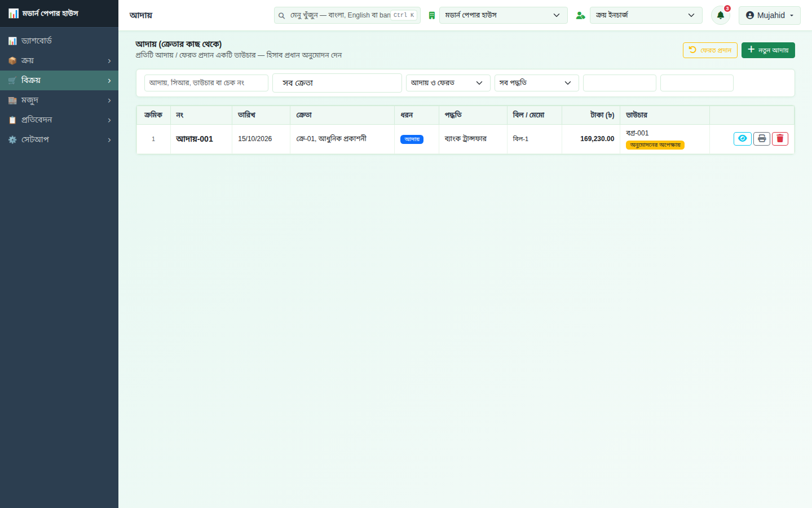Expand the ক্রয় sidebar menu

click(59, 60)
